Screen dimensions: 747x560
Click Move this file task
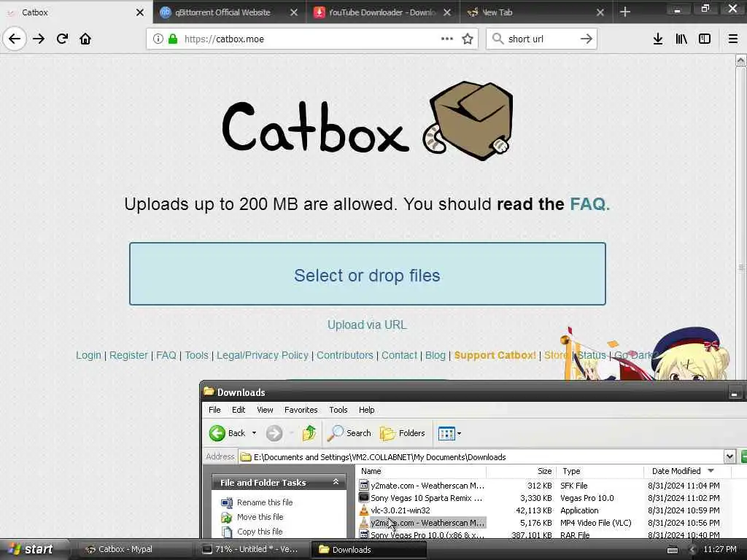point(260,517)
